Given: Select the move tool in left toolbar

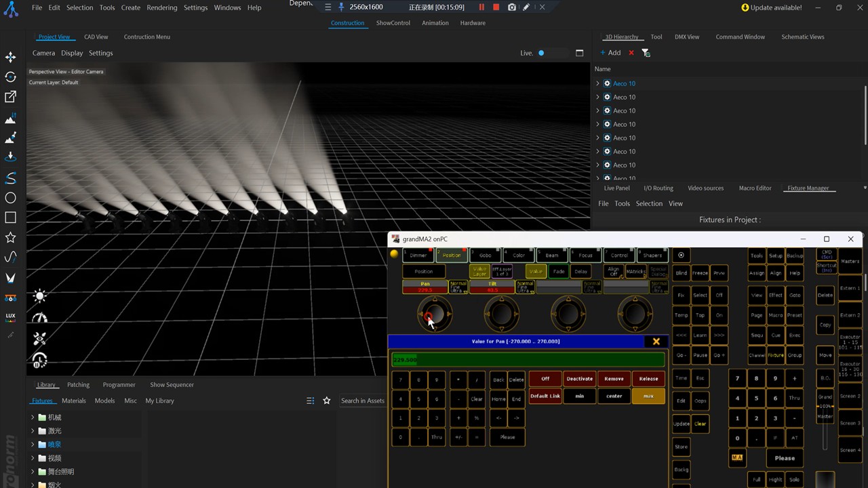Looking at the screenshot, I should pos(10,58).
